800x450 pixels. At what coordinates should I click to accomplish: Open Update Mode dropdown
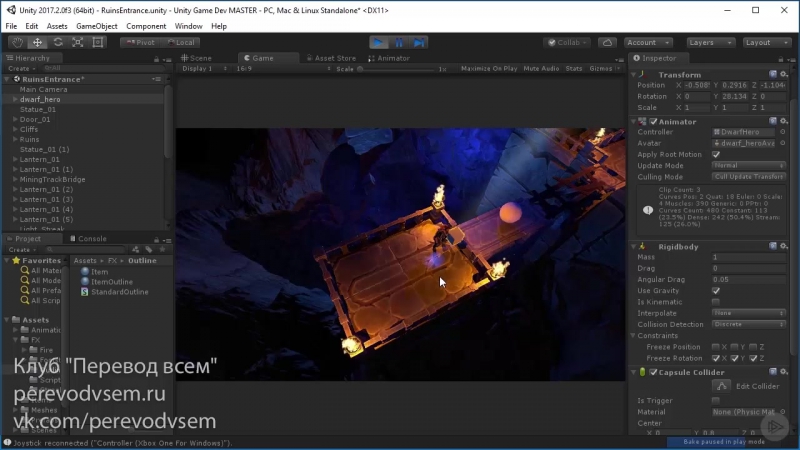(x=748, y=166)
